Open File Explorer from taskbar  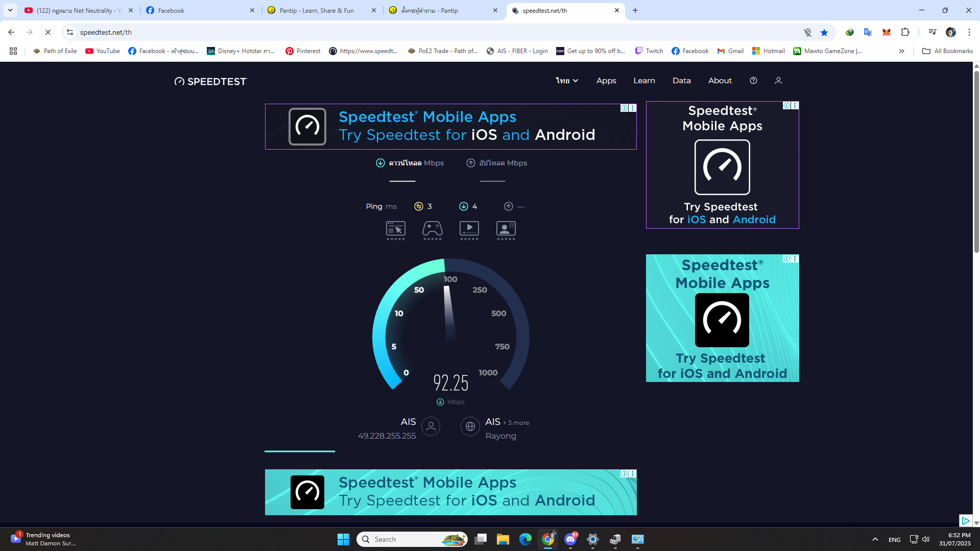pos(503,539)
